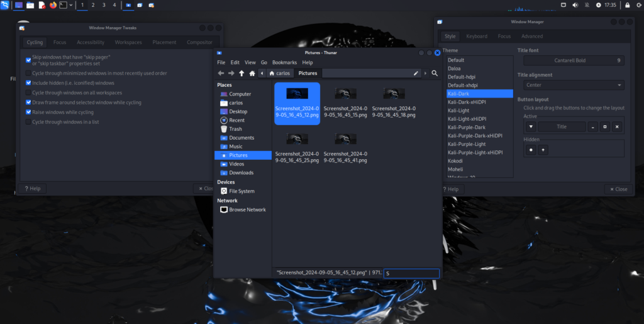Viewport: 644px width, 324px height.
Task: Uncheck Raise windows while cycling
Action: [28, 112]
